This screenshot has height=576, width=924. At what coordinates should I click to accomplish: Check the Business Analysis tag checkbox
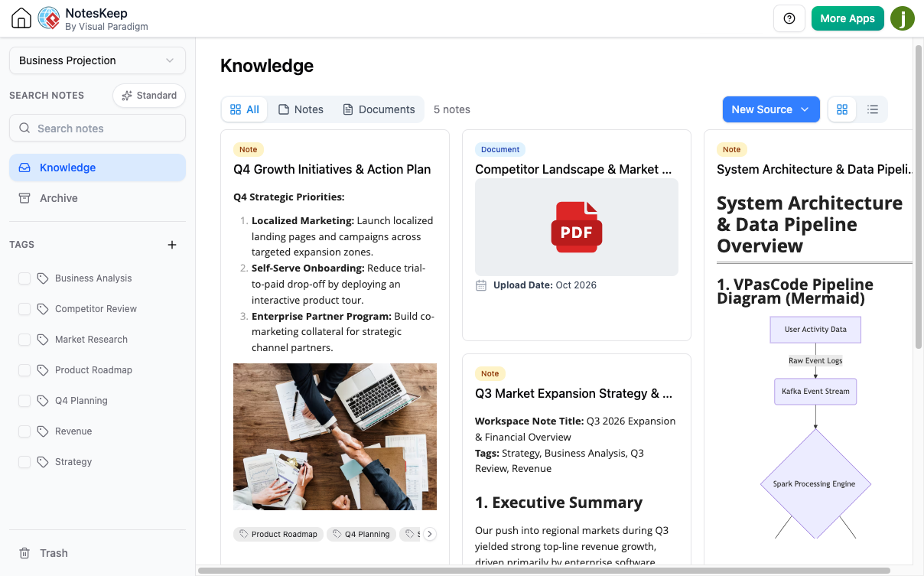24,278
